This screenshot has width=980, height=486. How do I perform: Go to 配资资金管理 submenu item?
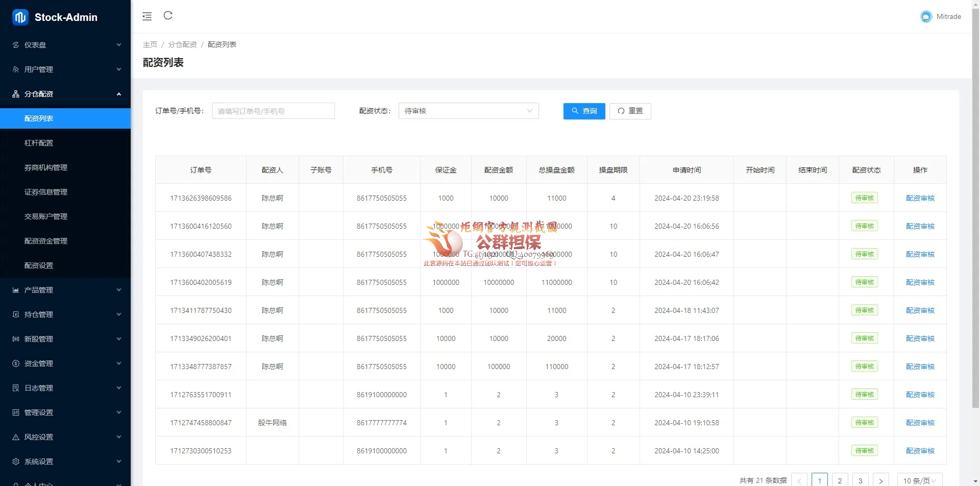point(46,241)
